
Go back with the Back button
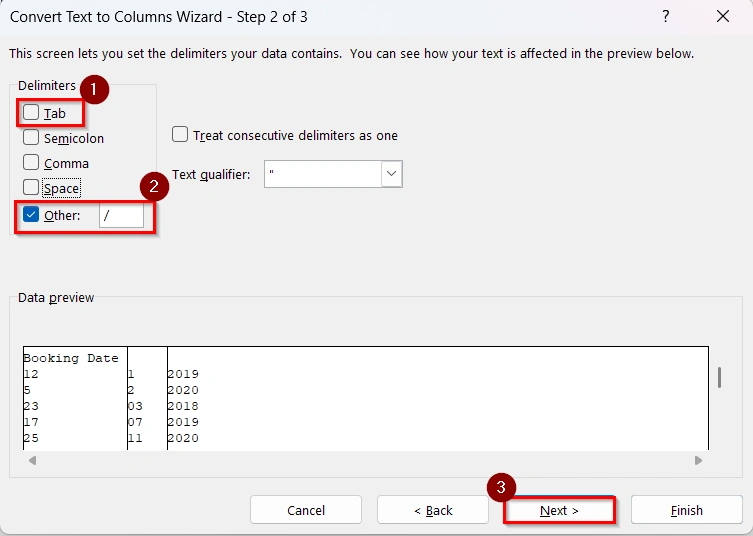(432, 510)
